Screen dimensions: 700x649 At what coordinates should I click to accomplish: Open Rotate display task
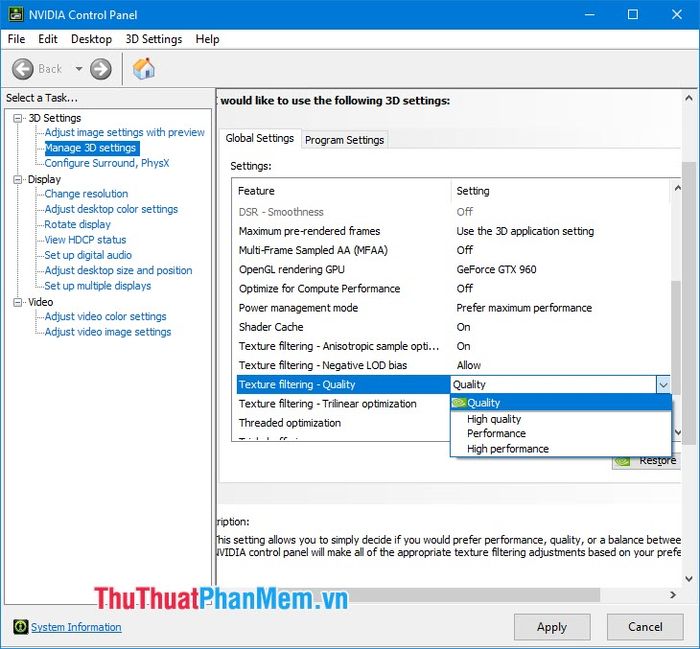pos(77,224)
